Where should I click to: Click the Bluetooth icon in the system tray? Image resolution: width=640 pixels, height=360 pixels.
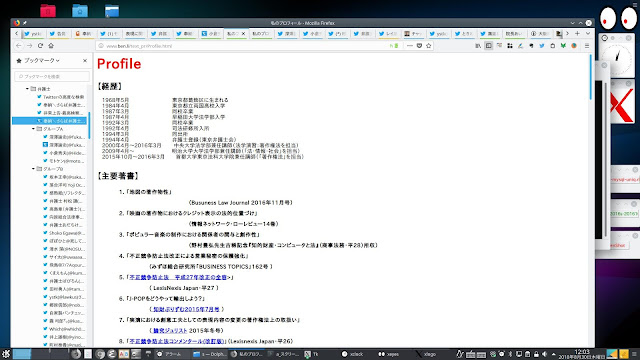(510, 354)
